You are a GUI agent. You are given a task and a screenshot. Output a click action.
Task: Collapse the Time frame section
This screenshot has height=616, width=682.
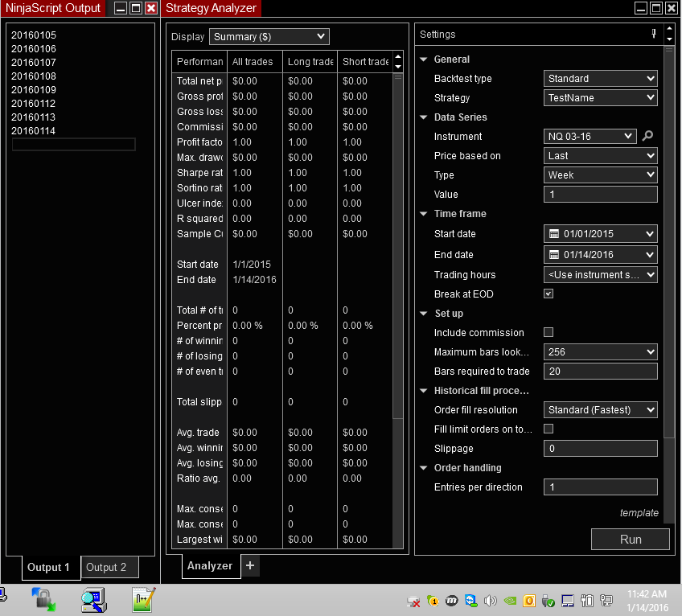pyautogui.click(x=424, y=214)
